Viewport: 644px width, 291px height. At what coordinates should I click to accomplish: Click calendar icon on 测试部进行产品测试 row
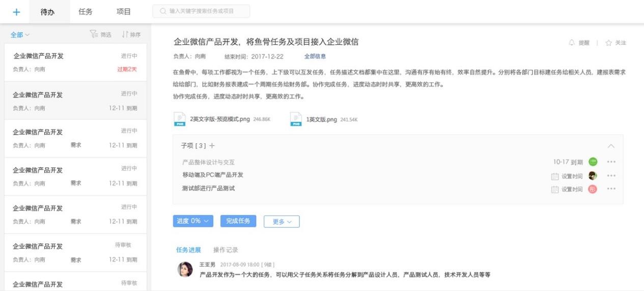[x=555, y=190]
